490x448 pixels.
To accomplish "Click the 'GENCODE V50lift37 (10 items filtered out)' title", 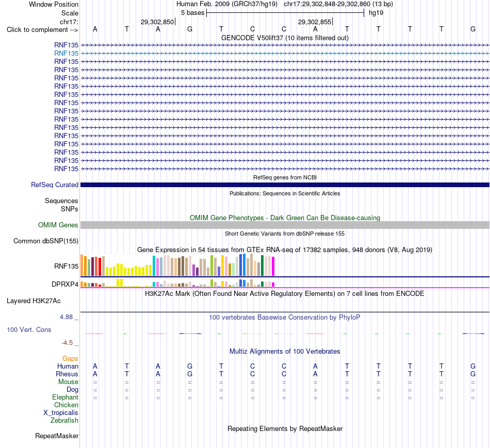I will tap(285, 38).
